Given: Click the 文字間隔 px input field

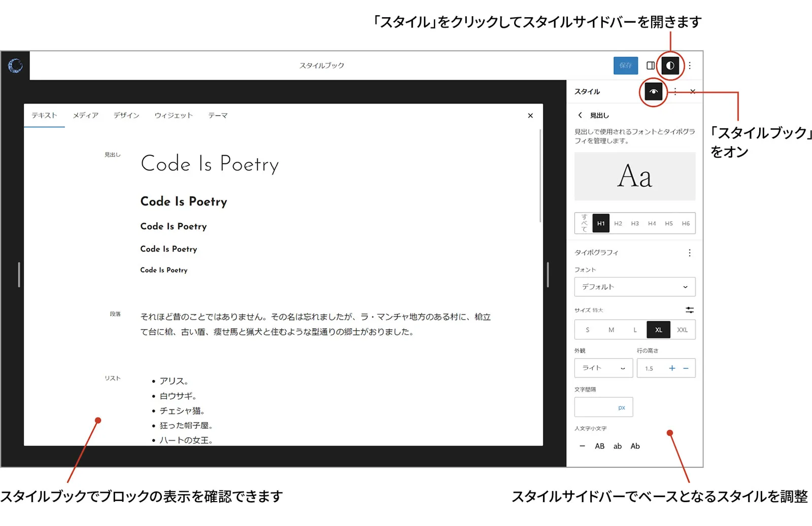Looking at the screenshot, I should (603, 407).
